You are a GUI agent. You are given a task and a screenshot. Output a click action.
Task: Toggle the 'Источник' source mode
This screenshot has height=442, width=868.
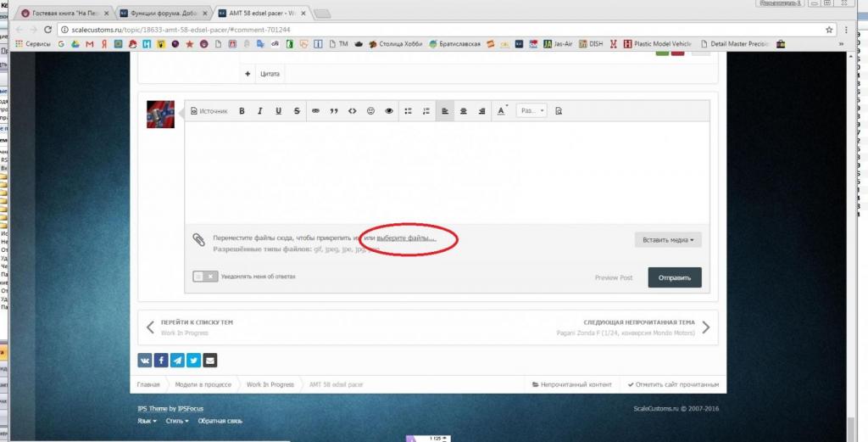(209, 111)
